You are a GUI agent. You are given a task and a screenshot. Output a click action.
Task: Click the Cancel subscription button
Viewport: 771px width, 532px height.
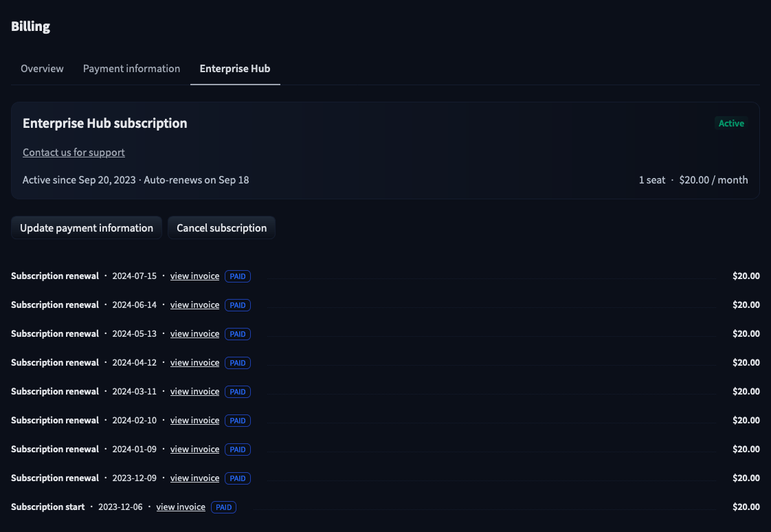point(221,228)
